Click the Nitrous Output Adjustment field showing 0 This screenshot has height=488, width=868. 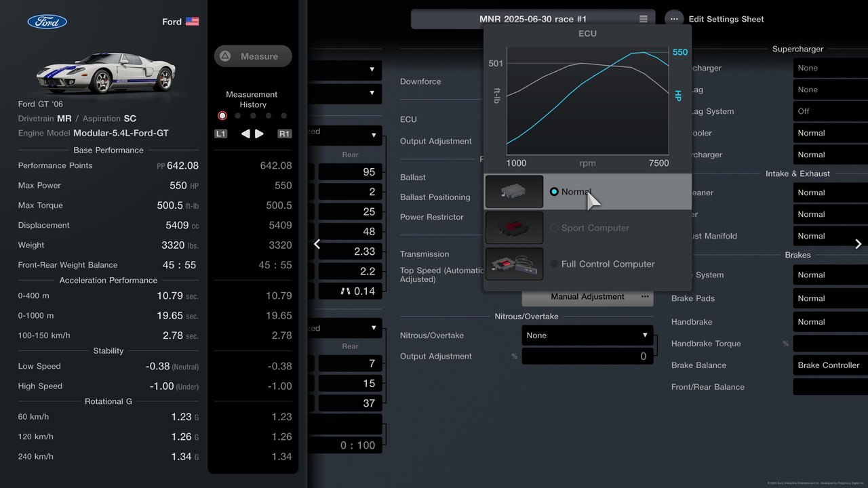pos(588,357)
